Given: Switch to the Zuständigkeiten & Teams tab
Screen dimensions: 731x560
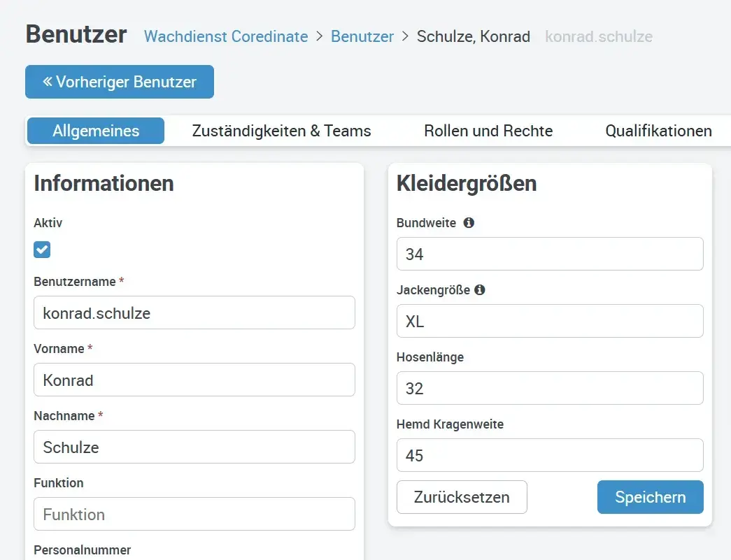Looking at the screenshot, I should [281, 131].
